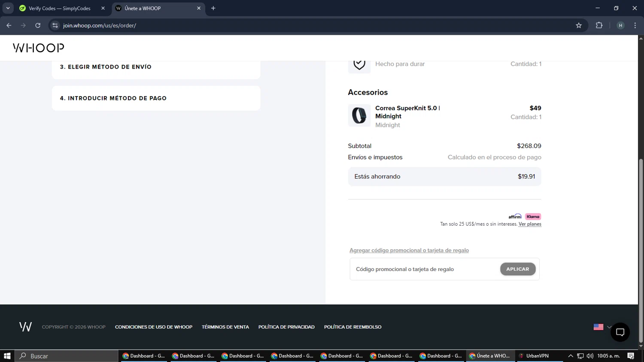Close the Verify Codes tab
The width and height of the screenshot is (644, 362).
pyautogui.click(x=103, y=8)
